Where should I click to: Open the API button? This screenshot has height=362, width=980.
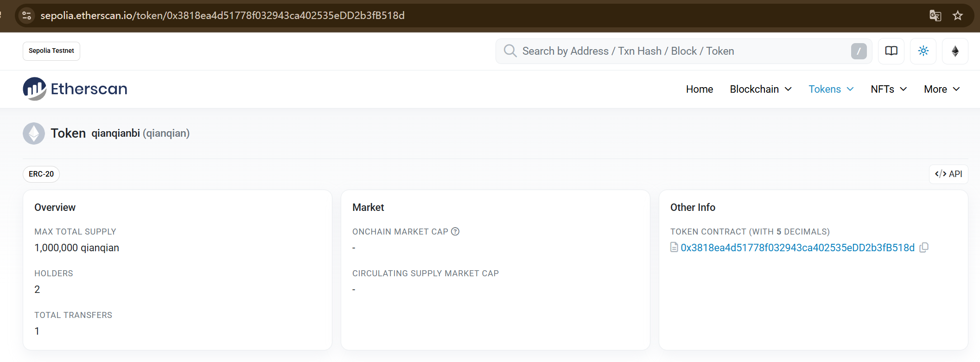pyautogui.click(x=948, y=174)
